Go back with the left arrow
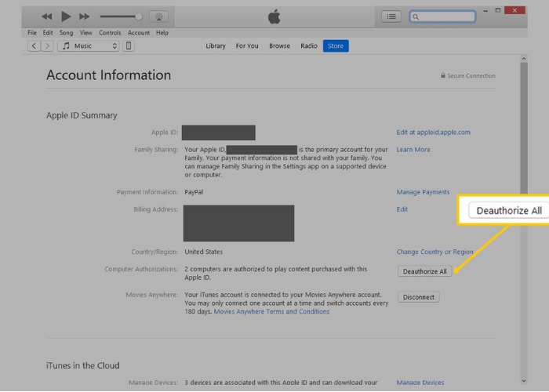The image size is (549, 392). point(34,45)
